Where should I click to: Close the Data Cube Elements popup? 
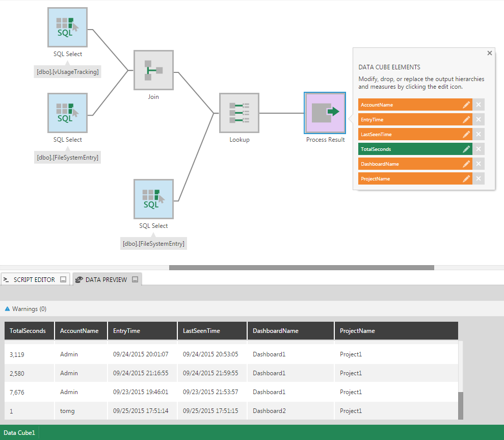click(x=490, y=53)
